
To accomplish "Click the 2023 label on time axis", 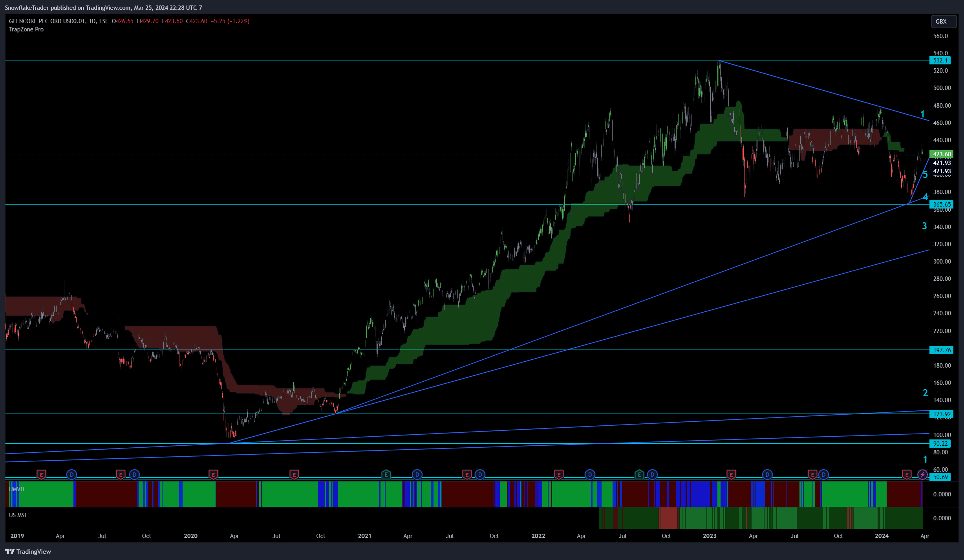I will pos(710,536).
